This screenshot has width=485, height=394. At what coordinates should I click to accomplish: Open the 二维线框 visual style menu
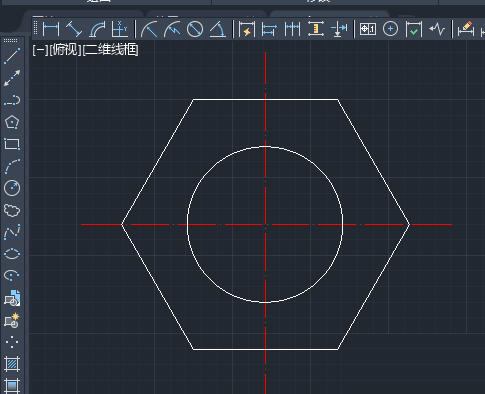coord(110,50)
